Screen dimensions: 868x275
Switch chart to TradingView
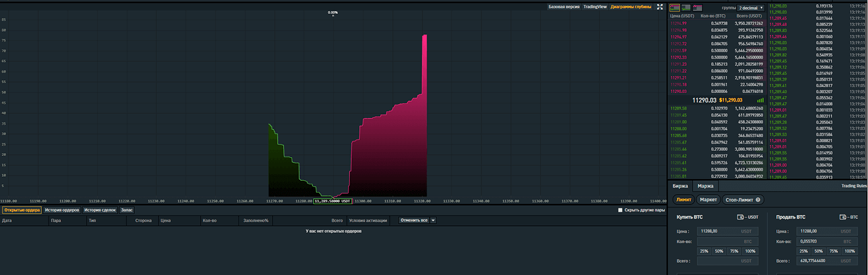pos(594,7)
